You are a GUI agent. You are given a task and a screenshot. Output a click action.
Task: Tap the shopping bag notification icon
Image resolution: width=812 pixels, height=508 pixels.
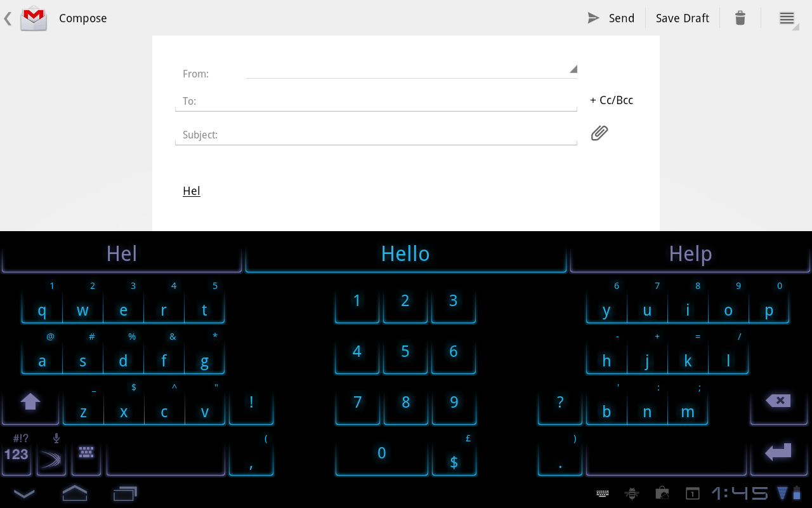pos(662,493)
